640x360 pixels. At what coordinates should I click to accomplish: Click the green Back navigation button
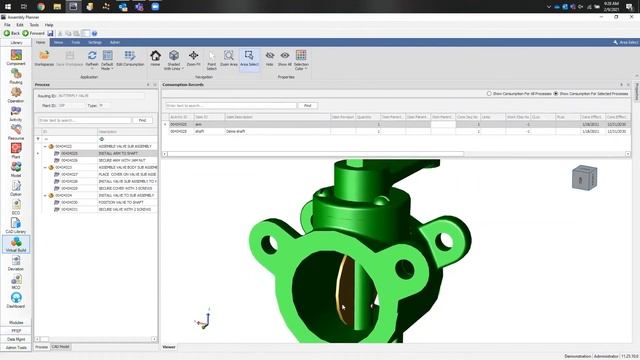(12, 33)
